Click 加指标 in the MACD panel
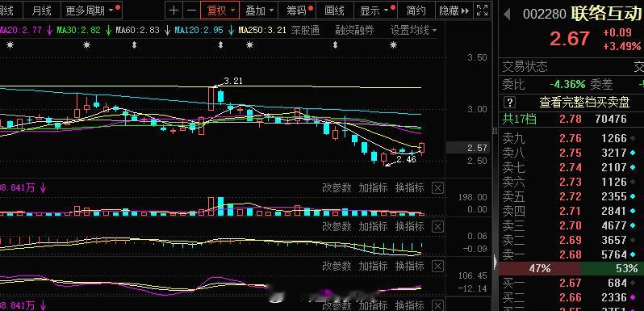This screenshot has width=644, height=311. pos(373,226)
